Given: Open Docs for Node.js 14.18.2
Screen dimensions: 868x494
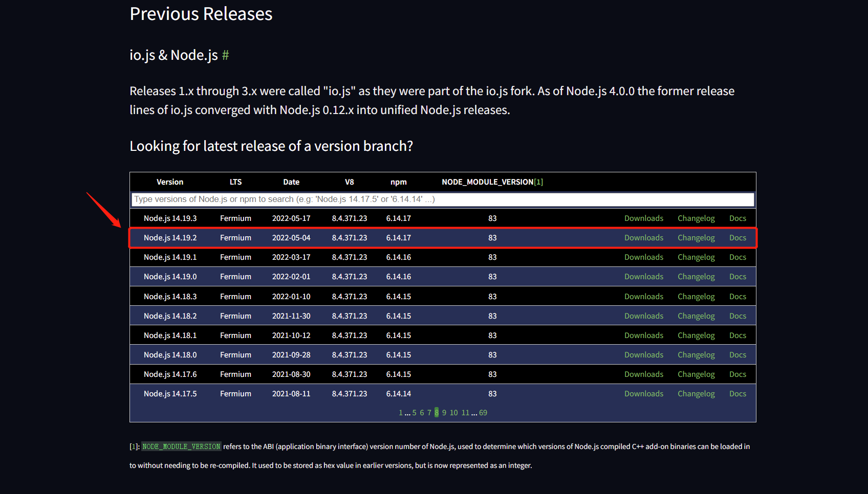Looking at the screenshot, I should click(x=737, y=316).
